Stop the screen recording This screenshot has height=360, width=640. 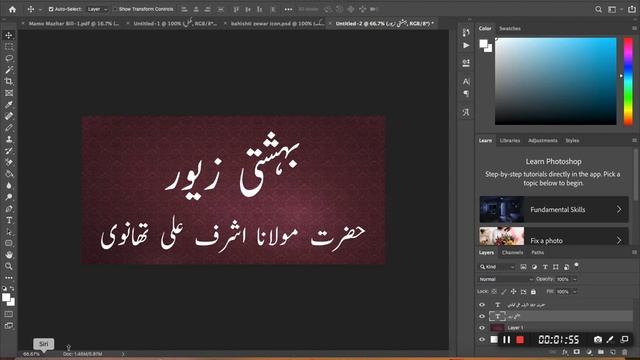point(520,340)
